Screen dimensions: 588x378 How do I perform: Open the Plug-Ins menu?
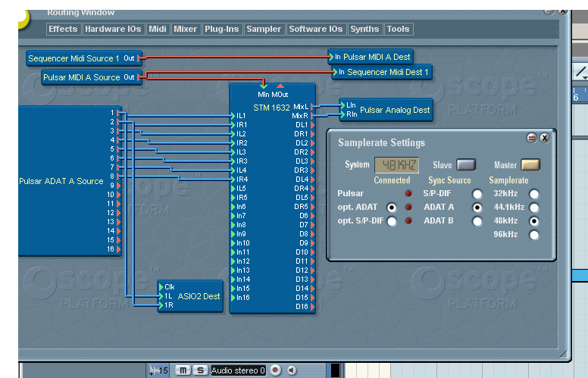(x=221, y=30)
